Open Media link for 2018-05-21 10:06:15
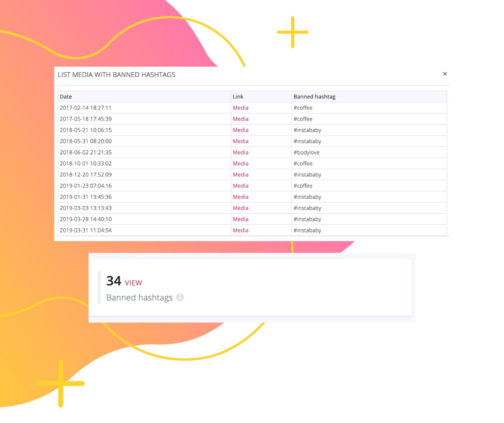Image resolution: width=504 pixels, height=423 pixels. pyautogui.click(x=240, y=130)
